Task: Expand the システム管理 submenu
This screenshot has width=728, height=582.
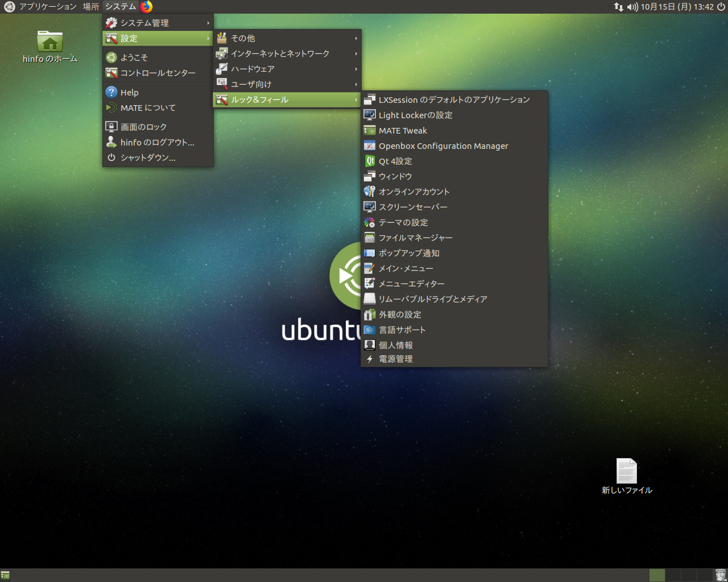Action: [158, 23]
